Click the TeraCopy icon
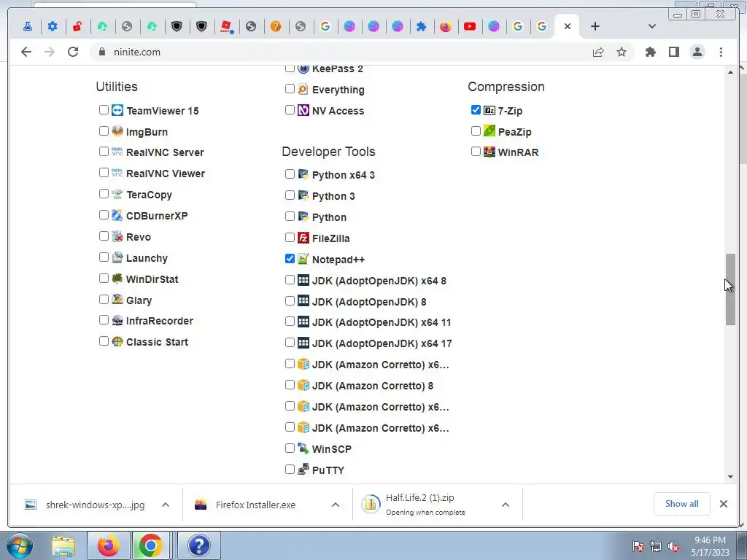This screenshot has width=747, height=560. click(117, 194)
